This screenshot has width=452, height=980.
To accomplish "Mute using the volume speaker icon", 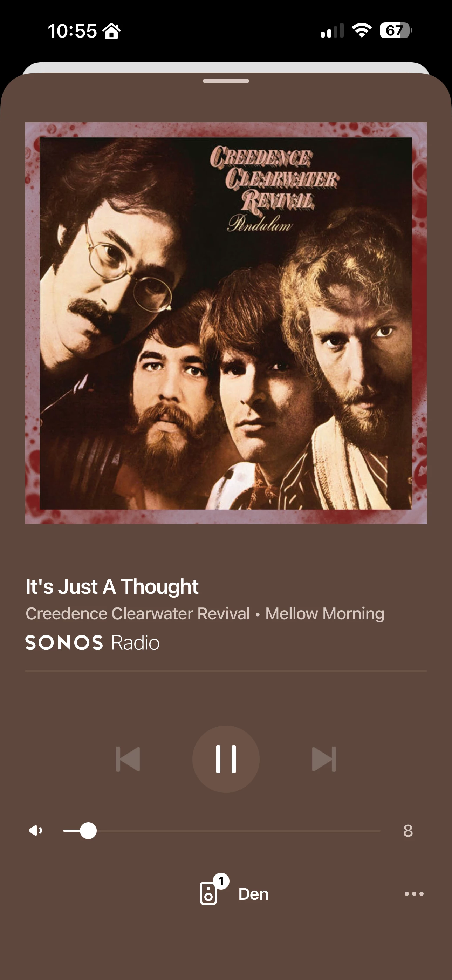I will pyautogui.click(x=36, y=830).
